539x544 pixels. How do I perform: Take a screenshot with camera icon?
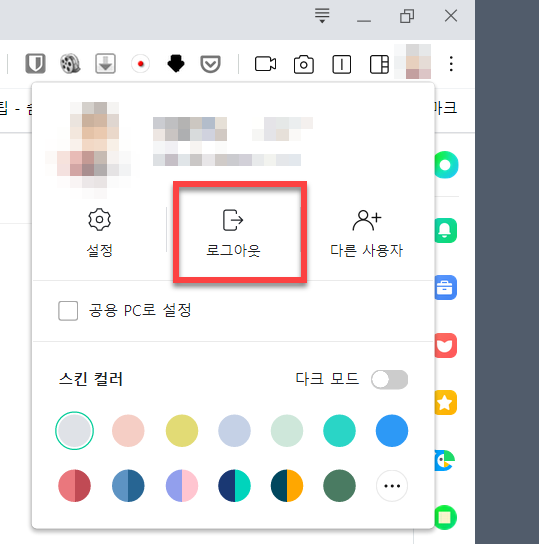click(304, 64)
